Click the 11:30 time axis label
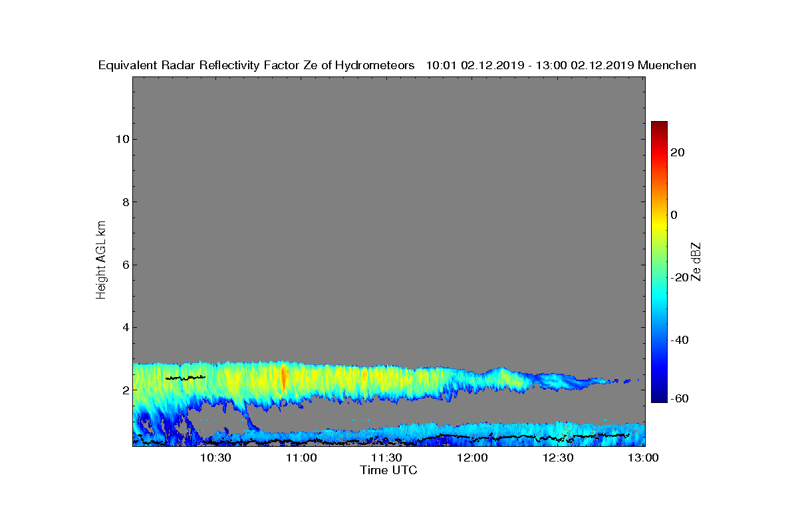Viewport: 798px width, 532px height. pos(387,458)
